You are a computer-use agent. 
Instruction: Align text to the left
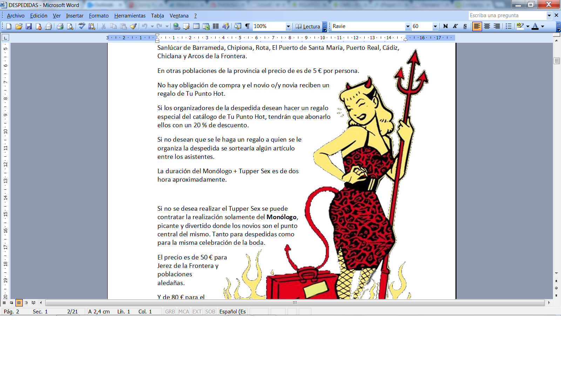coord(477,26)
